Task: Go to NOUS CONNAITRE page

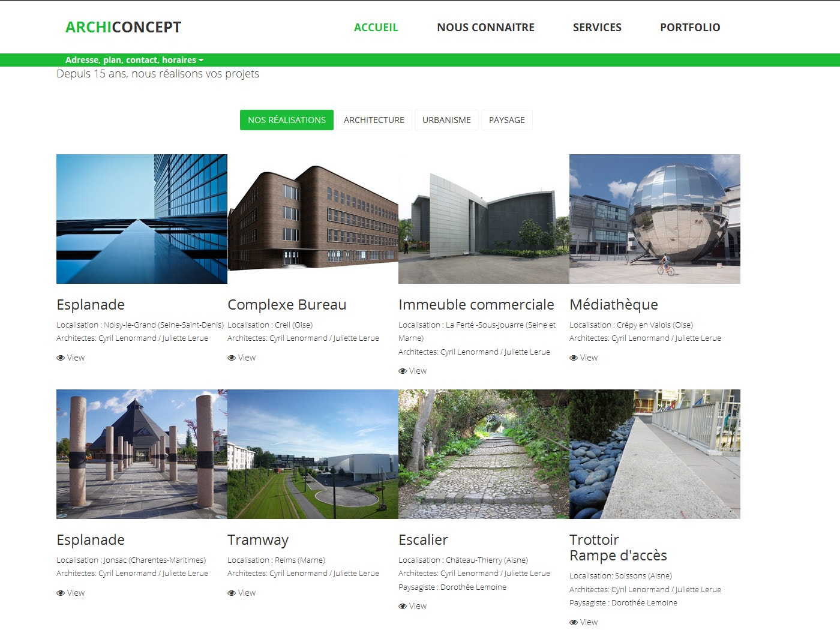Action: point(485,28)
